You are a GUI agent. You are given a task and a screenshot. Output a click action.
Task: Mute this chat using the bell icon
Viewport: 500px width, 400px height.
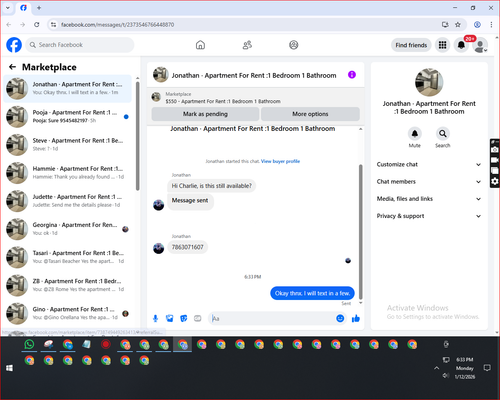[415, 134]
